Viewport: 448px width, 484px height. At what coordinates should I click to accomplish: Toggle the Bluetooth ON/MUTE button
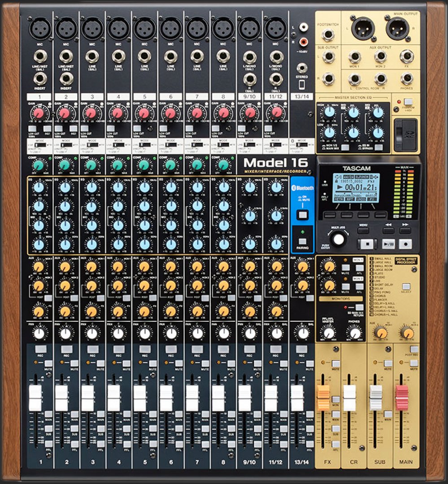click(x=302, y=215)
